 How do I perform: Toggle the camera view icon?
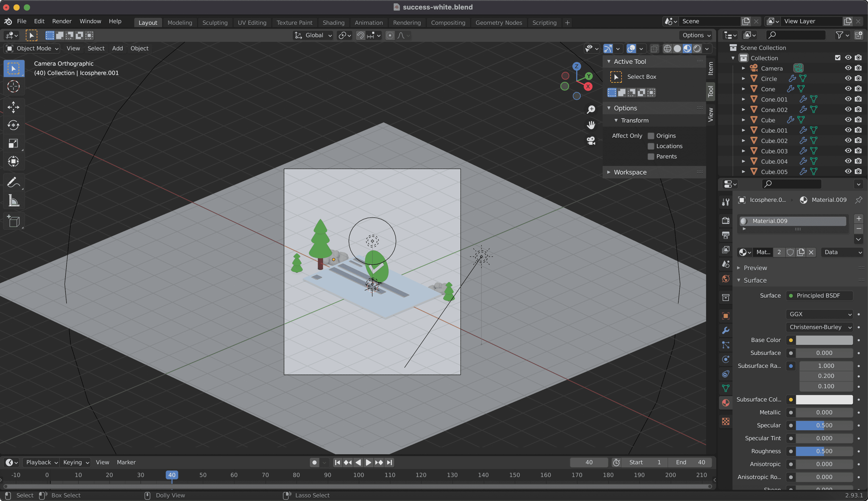tap(591, 140)
